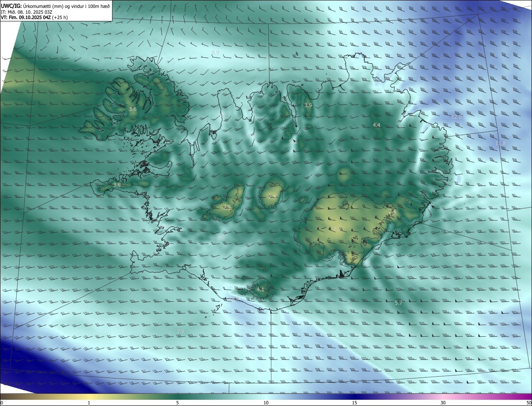The width and height of the screenshot is (532, 406).
Task: Click the 11.8 value near the east edge
Action: 500,144
